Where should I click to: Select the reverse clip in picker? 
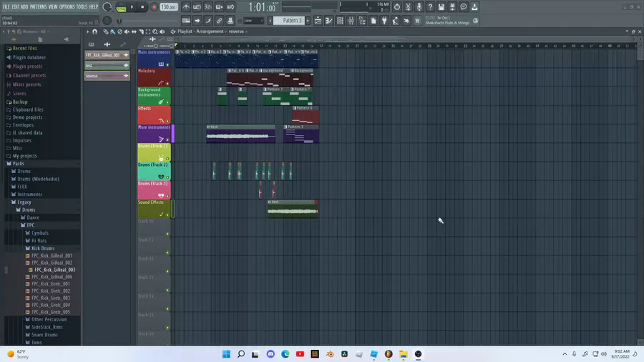[107, 76]
